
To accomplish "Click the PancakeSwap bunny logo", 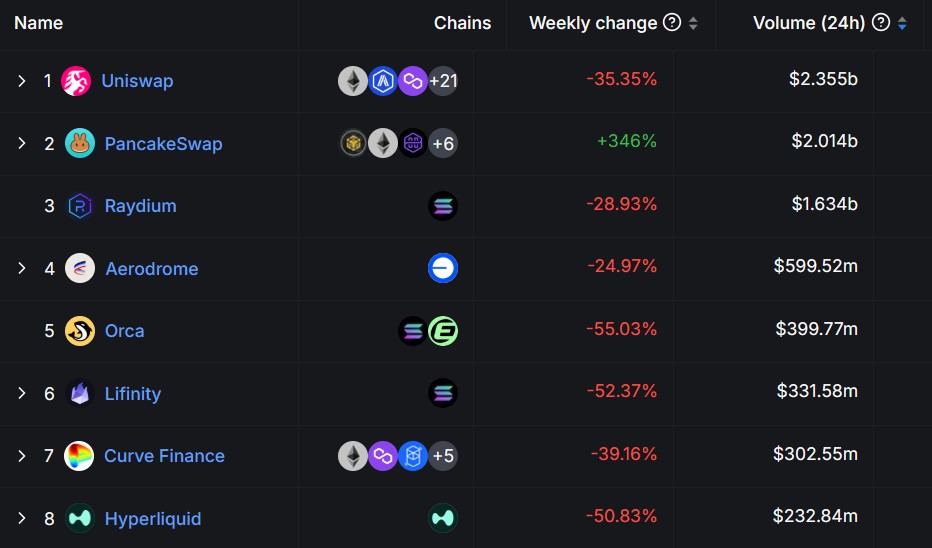I will [x=80, y=143].
